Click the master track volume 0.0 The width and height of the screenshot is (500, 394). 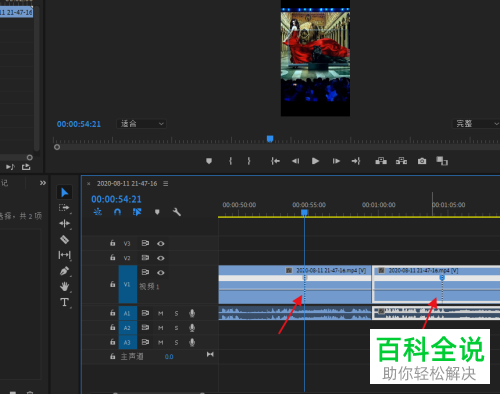click(169, 357)
